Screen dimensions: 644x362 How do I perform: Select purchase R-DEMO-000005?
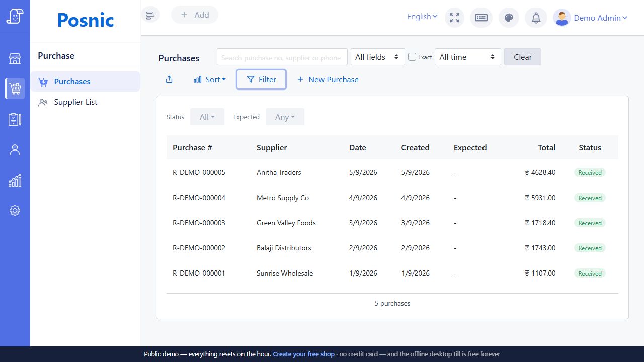(199, 172)
